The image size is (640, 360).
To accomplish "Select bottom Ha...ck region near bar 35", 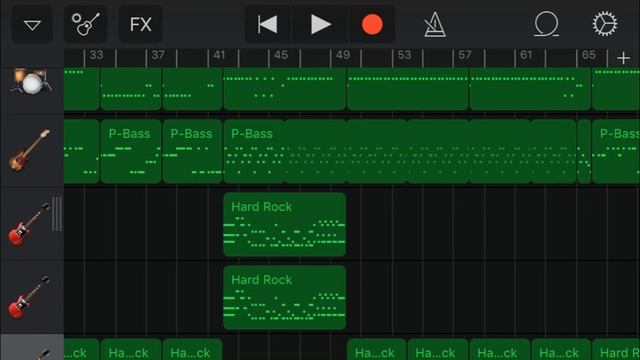I will [131, 350].
